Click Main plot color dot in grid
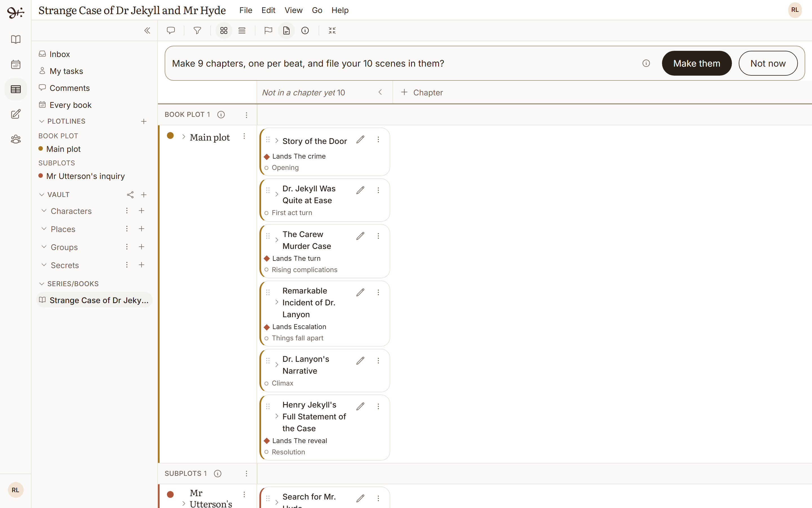 pos(171,135)
